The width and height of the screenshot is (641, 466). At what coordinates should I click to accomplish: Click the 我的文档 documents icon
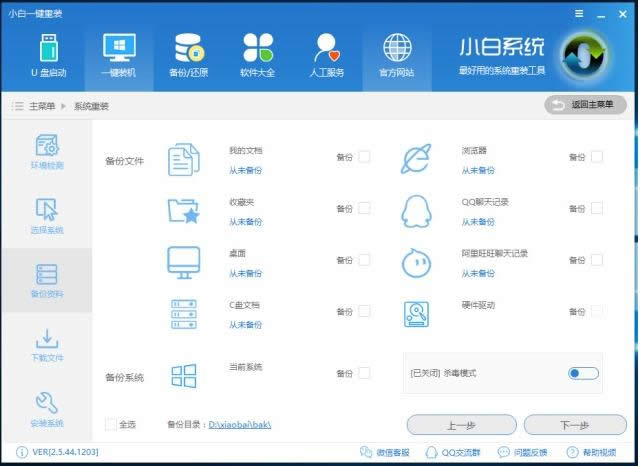click(184, 159)
